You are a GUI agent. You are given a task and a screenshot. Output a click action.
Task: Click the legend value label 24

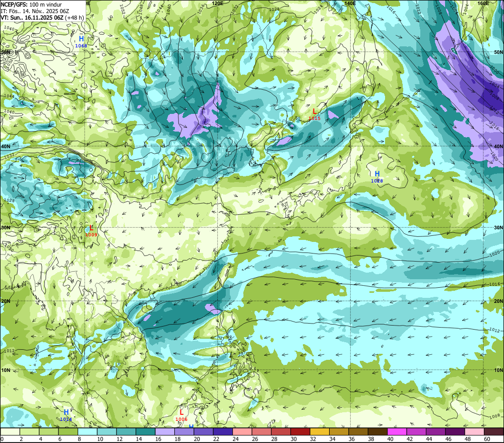(x=235, y=439)
